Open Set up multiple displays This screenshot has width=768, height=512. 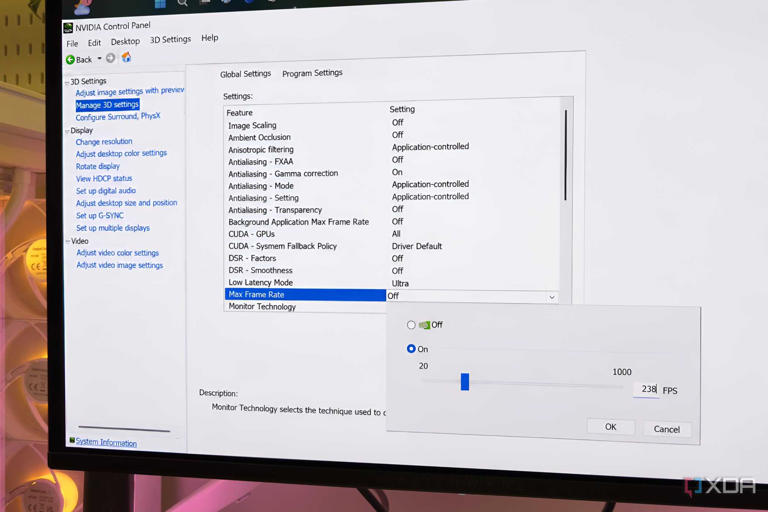tap(113, 228)
